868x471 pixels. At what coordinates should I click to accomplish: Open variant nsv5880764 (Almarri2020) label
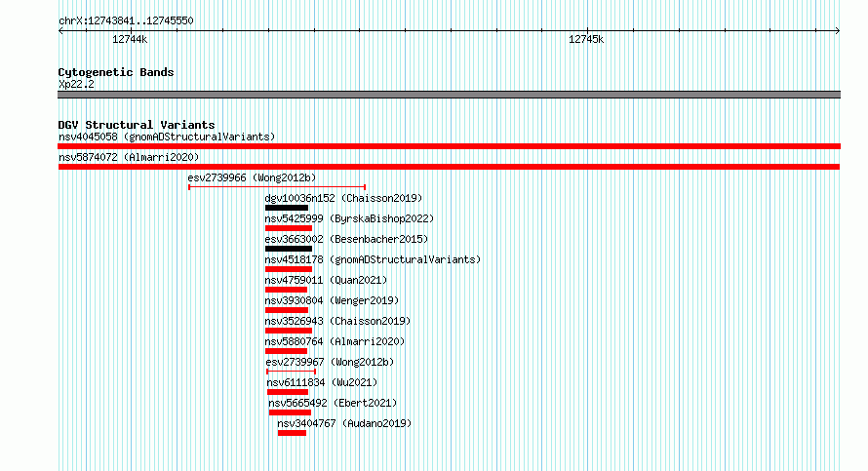click(x=335, y=341)
